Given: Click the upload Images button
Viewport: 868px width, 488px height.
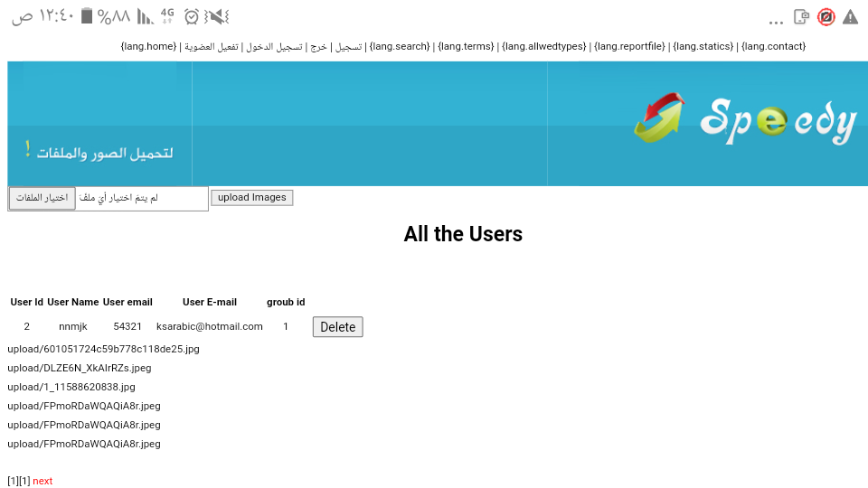Looking at the screenshot, I should coord(251,198).
